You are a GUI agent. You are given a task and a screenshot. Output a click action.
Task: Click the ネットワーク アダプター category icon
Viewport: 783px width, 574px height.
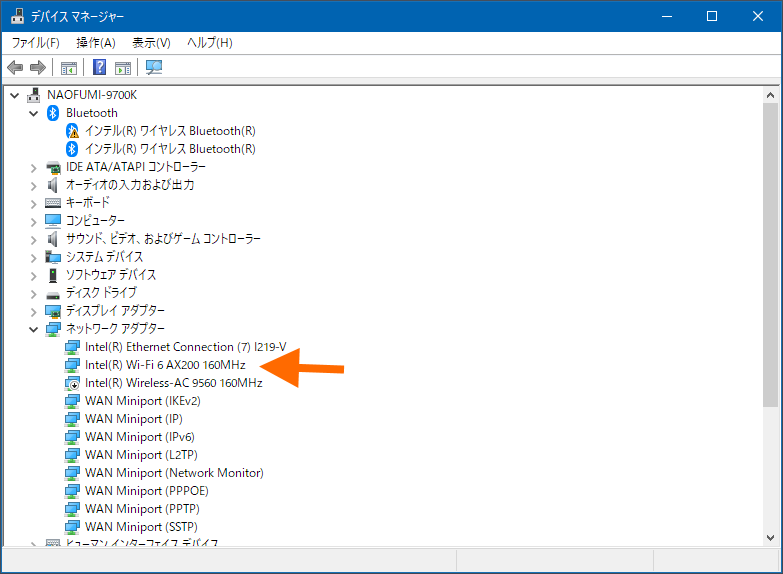click(x=53, y=329)
